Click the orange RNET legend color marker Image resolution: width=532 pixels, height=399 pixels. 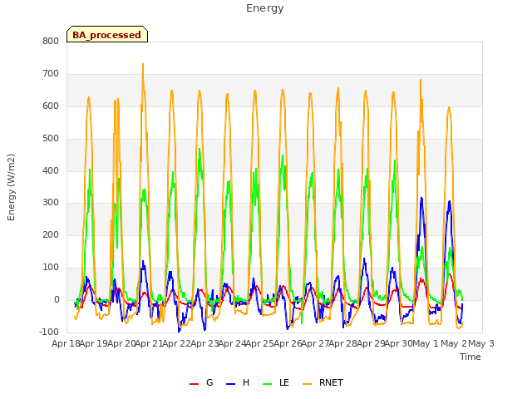(307, 384)
